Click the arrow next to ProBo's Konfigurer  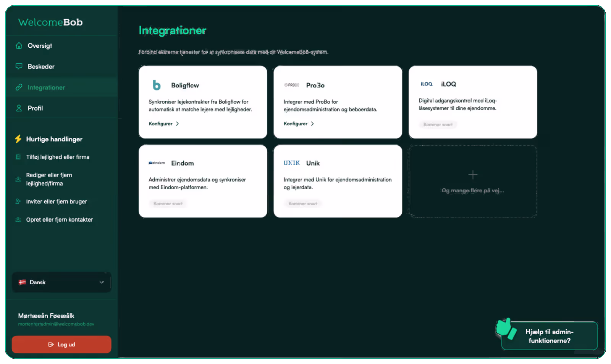[x=312, y=124]
